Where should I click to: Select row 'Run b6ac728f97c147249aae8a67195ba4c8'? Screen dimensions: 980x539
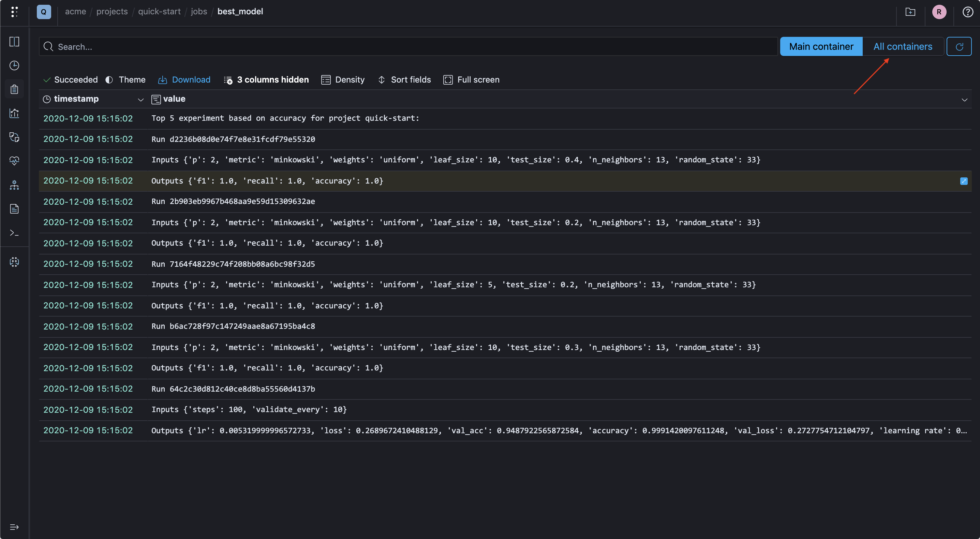[505, 326]
